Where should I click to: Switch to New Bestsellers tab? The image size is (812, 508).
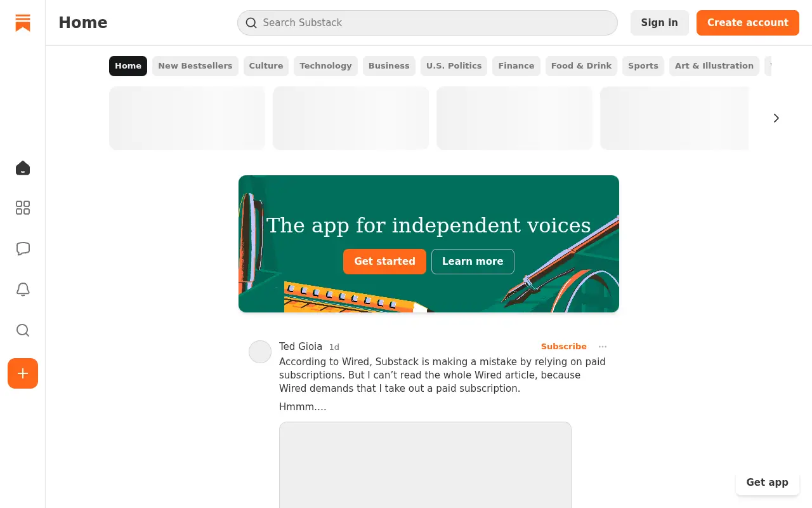pyautogui.click(x=195, y=66)
